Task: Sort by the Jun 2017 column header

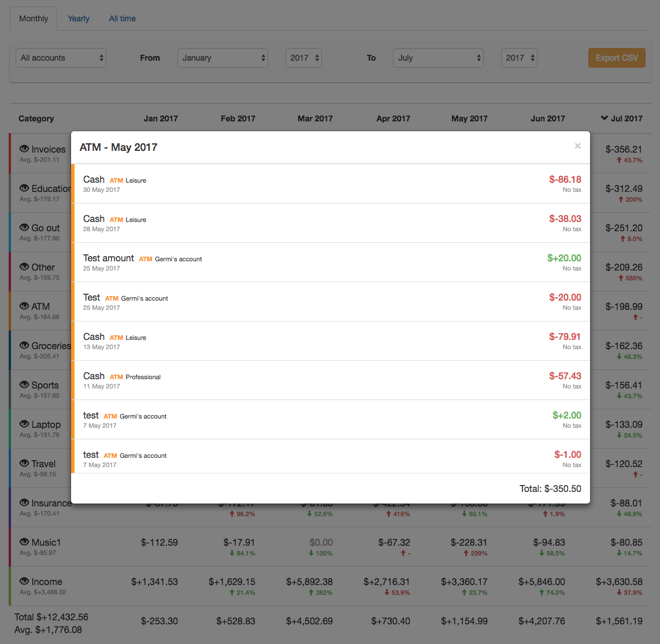Action: pyautogui.click(x=548, y=119)
